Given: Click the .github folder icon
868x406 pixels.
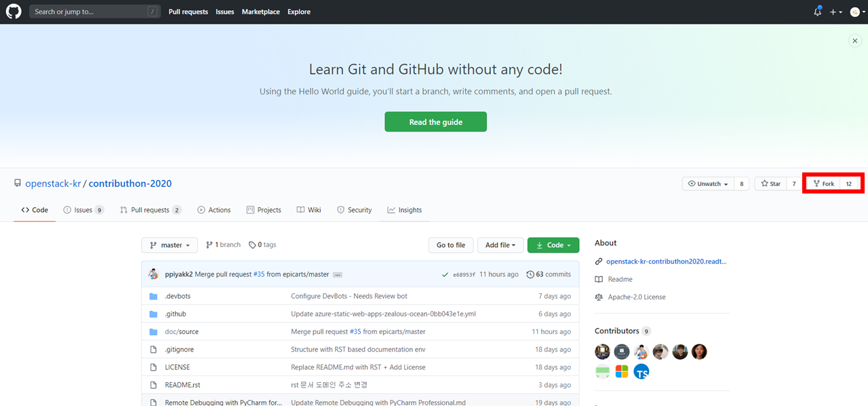Looking at the screenshot, I should pyautogui.click(x=153, y=314).
